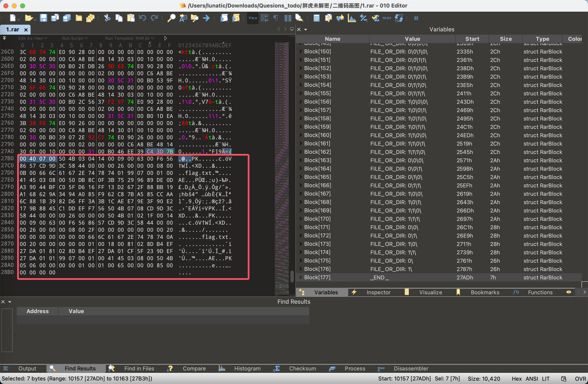
Task: Expand Block[171] row
Action: (301, 227)
